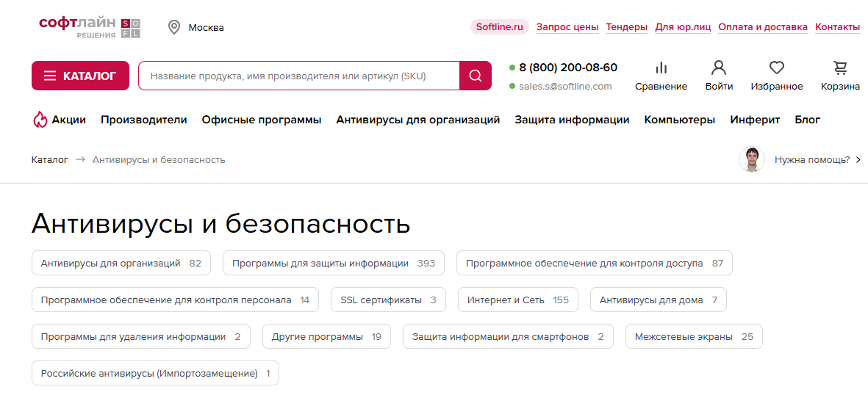
Task: Open Оплата и доставка link
Action: coord(763,27)
